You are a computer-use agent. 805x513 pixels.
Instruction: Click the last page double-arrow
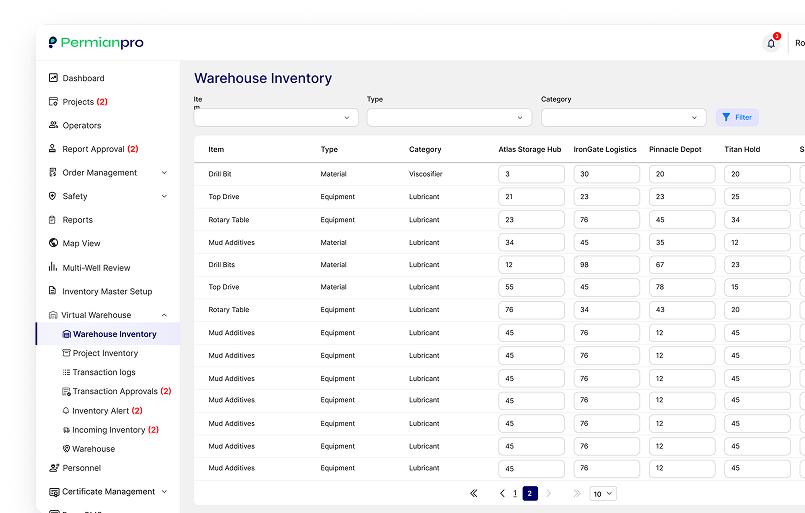point(577,493)
